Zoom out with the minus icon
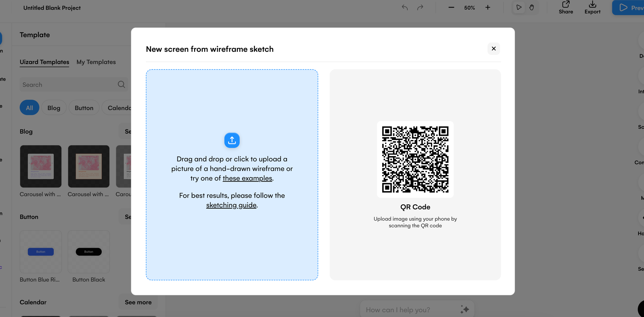The height and width of the screenshot is (317, 644). pyautogui.click(x=451, y=7)
